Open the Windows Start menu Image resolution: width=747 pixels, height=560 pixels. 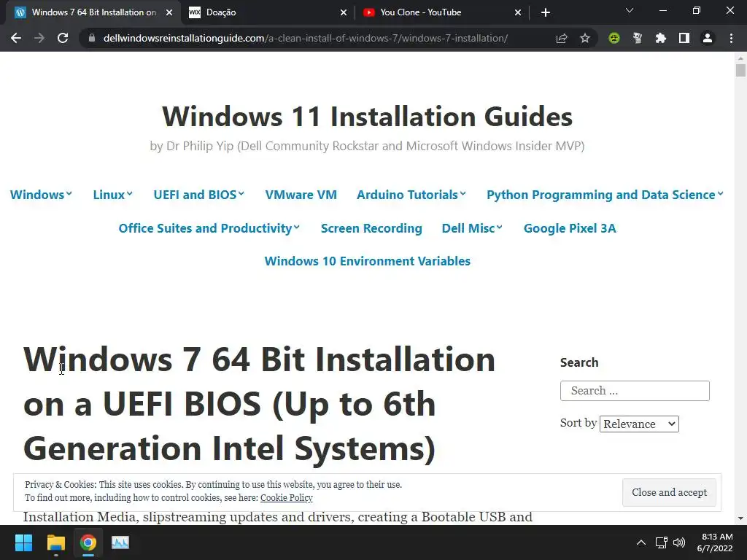click(x=23, y=542)
